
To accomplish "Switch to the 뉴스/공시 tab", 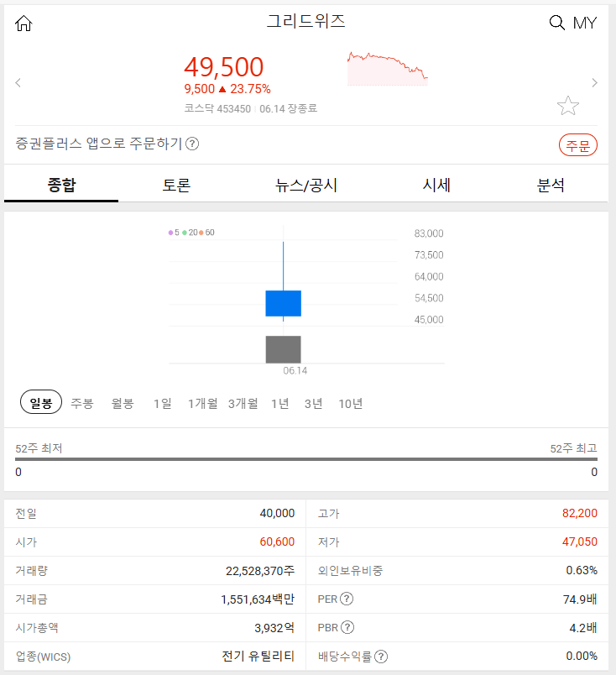I will click(x=306, y=185).
